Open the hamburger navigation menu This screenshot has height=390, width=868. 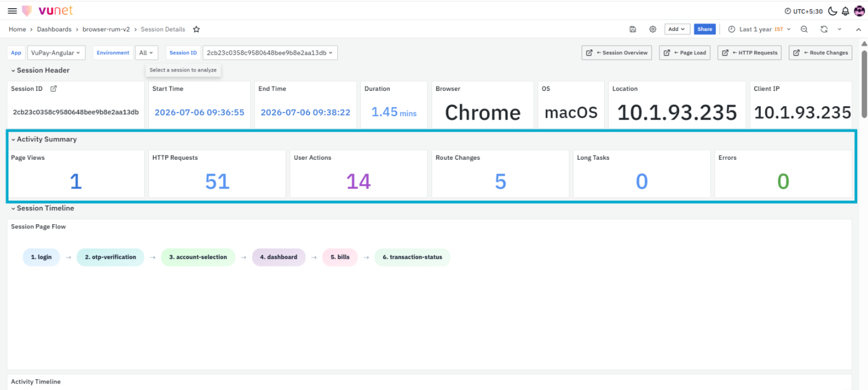tap(12, 11)
